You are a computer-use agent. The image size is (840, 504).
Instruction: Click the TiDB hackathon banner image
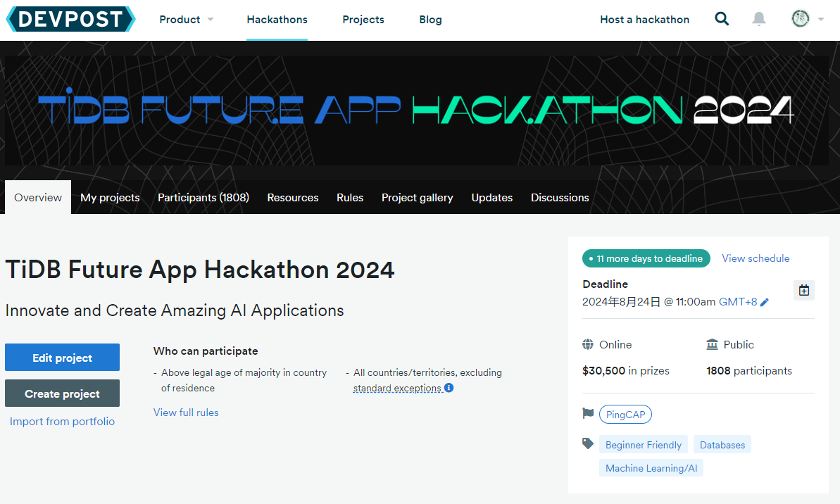tap(416, 111)
